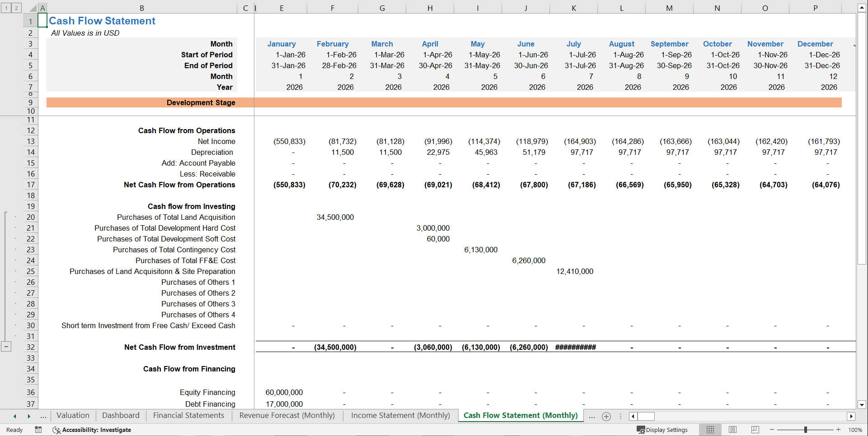Viewport: 868px width, 436px height.
Task: Add a new worksheet with the plus icon
Action: tap(606, 416)
